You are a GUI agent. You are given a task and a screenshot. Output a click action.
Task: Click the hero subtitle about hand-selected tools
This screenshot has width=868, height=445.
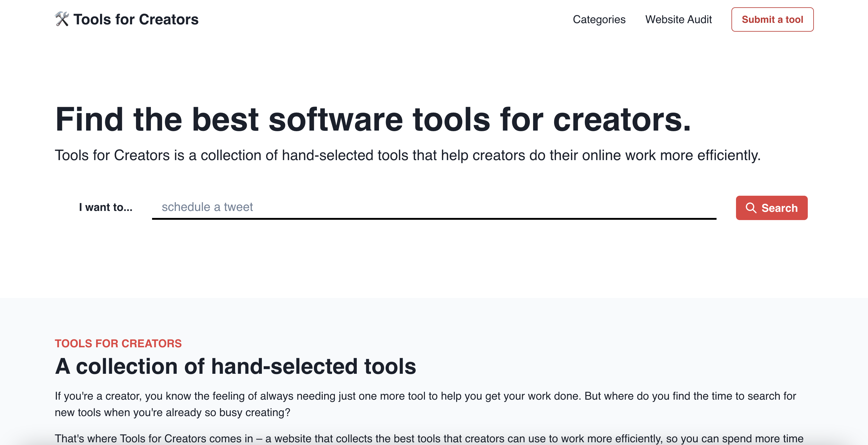(407, 156)
